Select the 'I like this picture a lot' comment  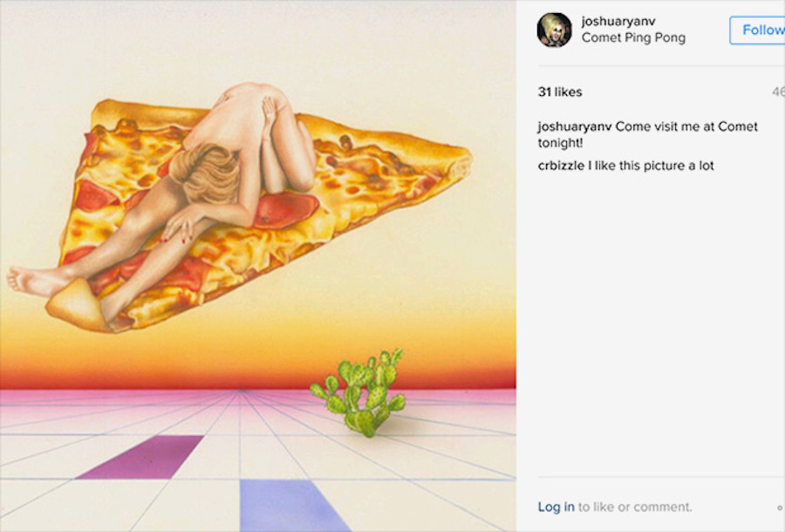651,166
